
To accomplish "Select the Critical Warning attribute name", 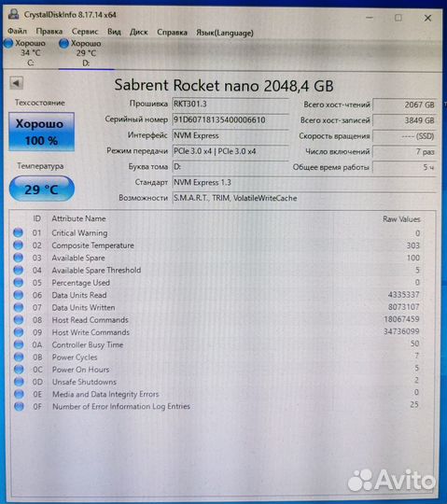I will click(x=79, y=233).
